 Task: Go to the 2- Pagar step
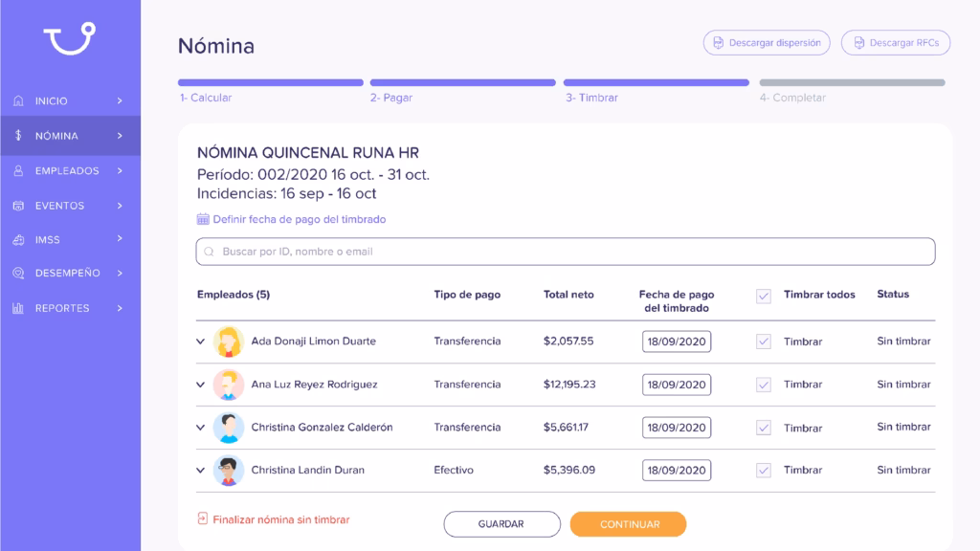click(x=391, y=98)
